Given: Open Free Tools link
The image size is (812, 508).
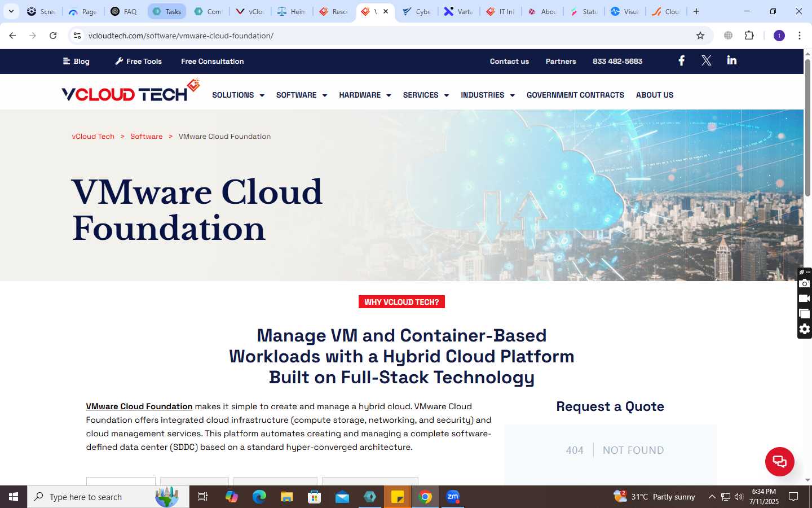Looking at the screenshot, I should pyautogui.click(x=138, y=61).
